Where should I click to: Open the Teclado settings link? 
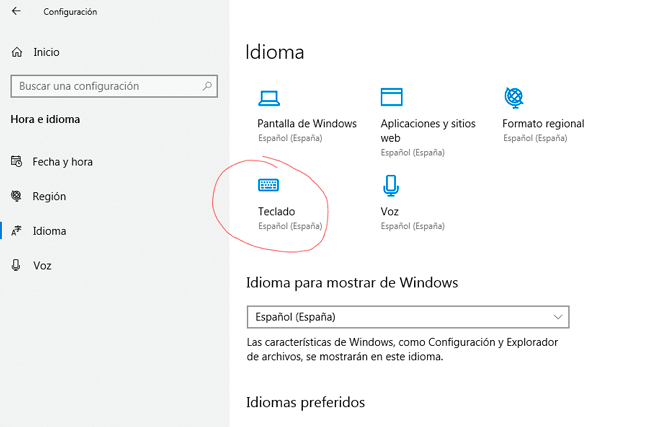tap(276, 211)
